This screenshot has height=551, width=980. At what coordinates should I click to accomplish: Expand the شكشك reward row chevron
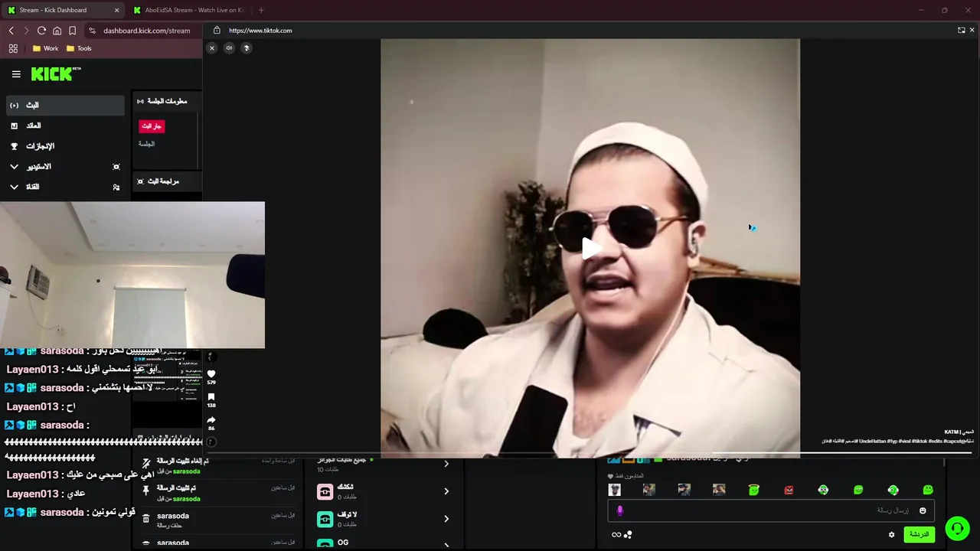[x=446, y=491]
